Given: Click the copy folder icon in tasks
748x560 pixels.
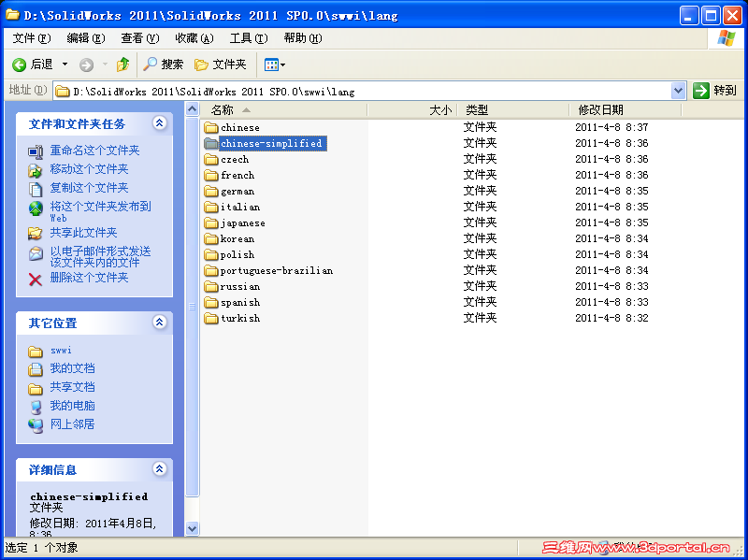Looking at the screenshot, I should coord(36,189).
